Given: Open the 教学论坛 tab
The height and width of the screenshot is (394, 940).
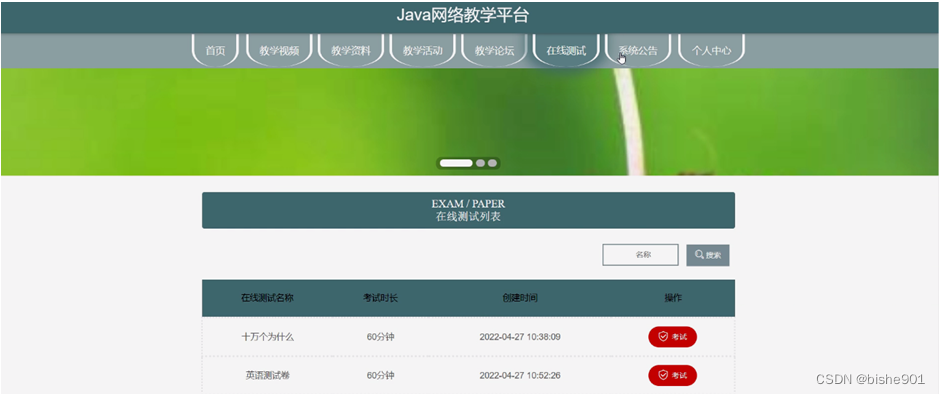Looking at the screenshot, I should pyautogui.click(x=495, y=50).
